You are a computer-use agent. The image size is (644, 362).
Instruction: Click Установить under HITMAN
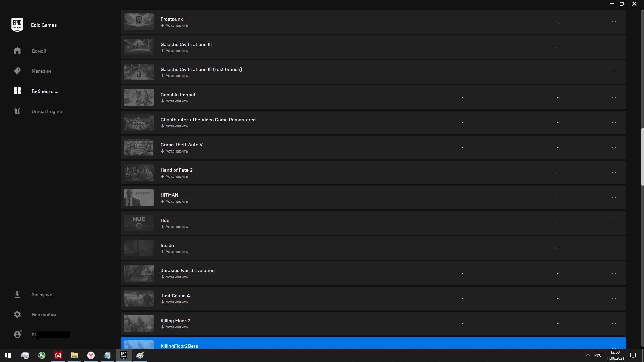174,201
